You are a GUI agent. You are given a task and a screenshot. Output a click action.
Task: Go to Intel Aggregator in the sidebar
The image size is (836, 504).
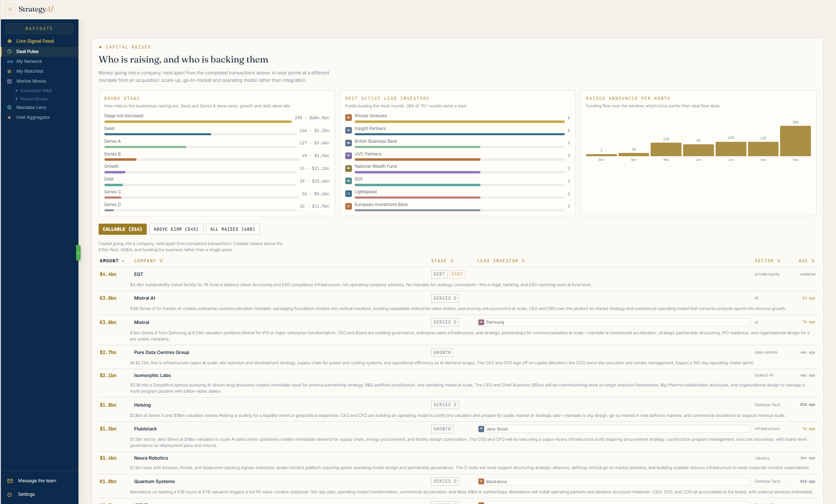39,118
